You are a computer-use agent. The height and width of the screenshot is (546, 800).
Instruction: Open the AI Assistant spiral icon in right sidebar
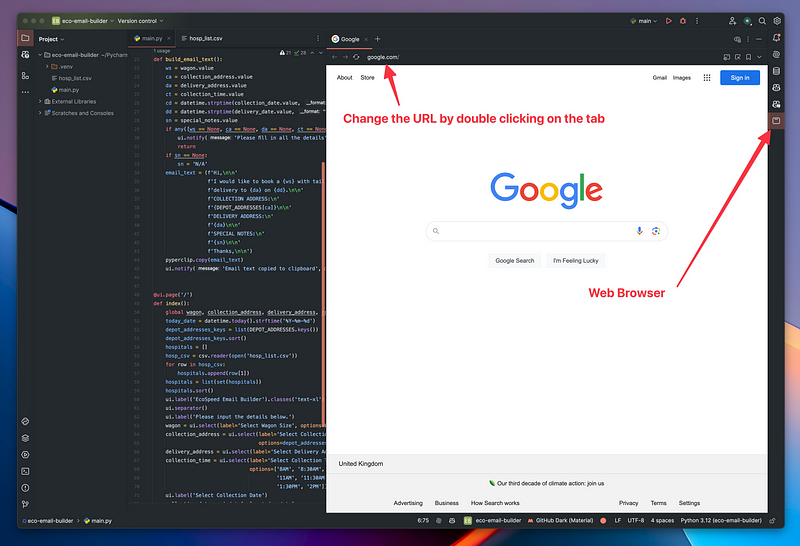click(x=776, y=55)
